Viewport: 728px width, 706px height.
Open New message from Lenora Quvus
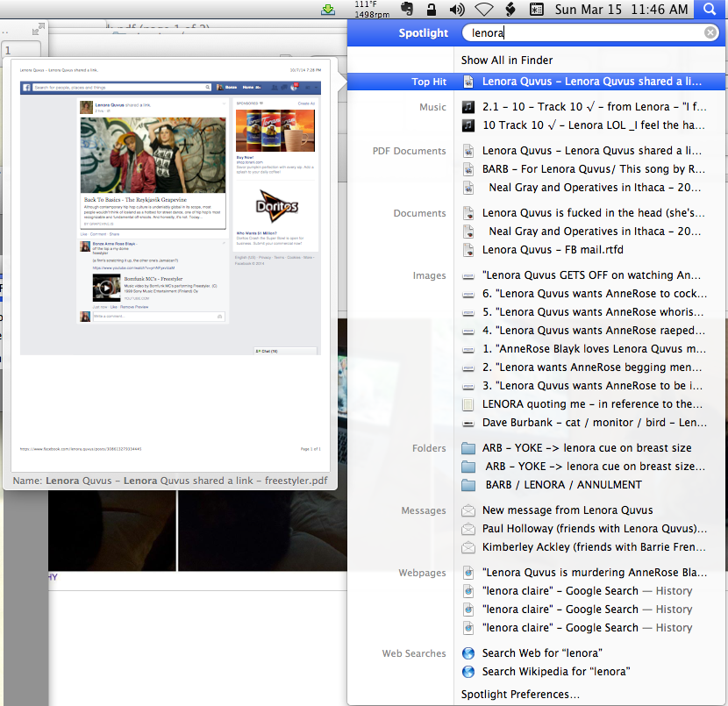tap(567, 510)
